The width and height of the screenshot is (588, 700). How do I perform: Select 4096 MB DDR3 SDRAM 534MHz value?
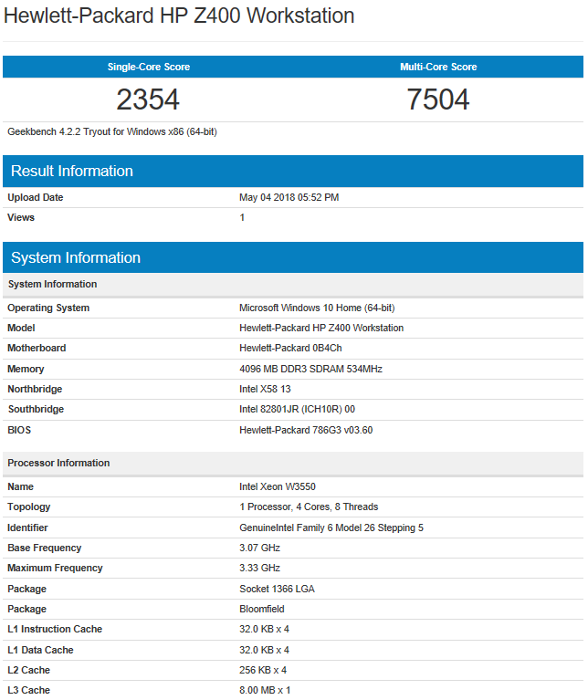(310, 370)
